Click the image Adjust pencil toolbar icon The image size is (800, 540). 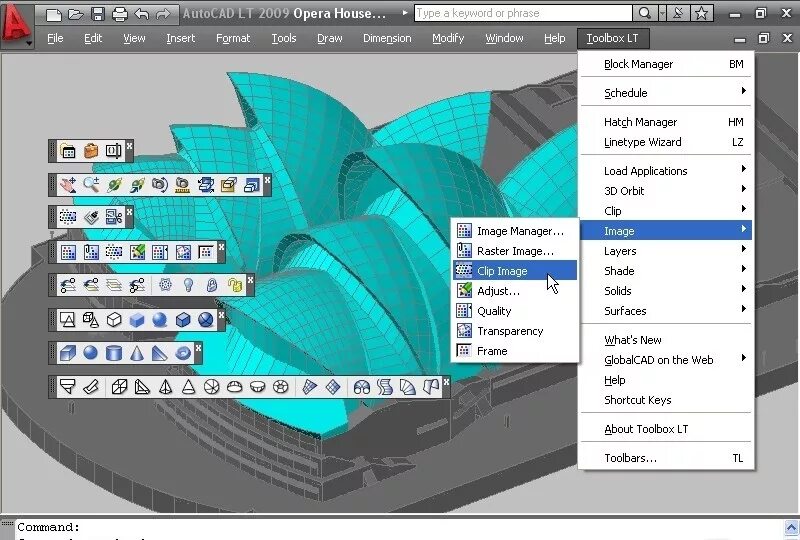tap(137, 252)
